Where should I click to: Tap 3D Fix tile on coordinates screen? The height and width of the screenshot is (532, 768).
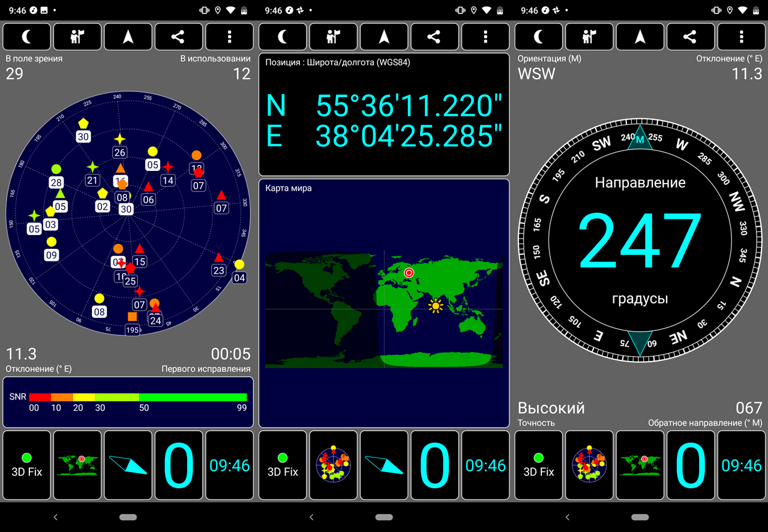(283, 465)
